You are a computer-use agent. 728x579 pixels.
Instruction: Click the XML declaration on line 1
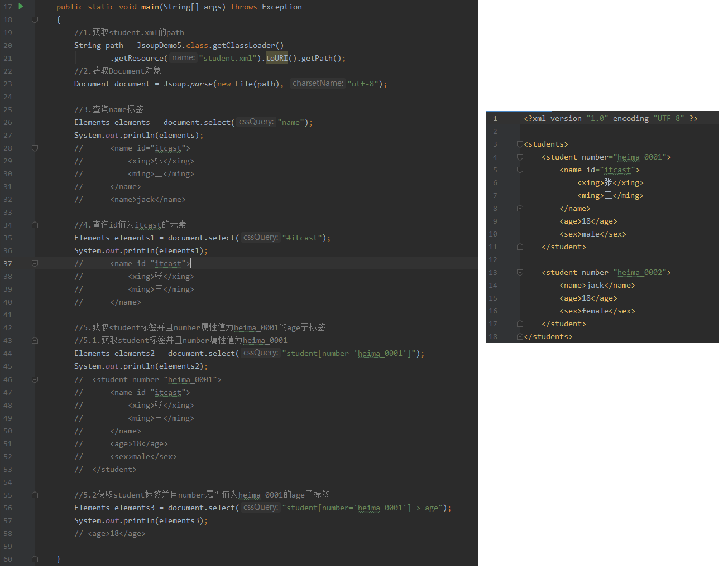(x=611, y=118)
